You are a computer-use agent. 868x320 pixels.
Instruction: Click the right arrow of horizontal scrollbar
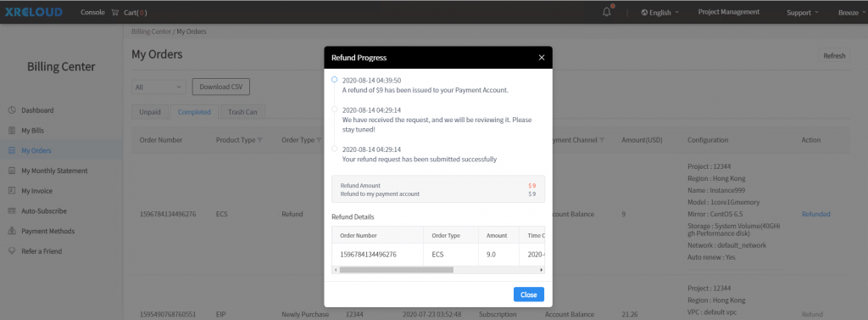[542, 270]
